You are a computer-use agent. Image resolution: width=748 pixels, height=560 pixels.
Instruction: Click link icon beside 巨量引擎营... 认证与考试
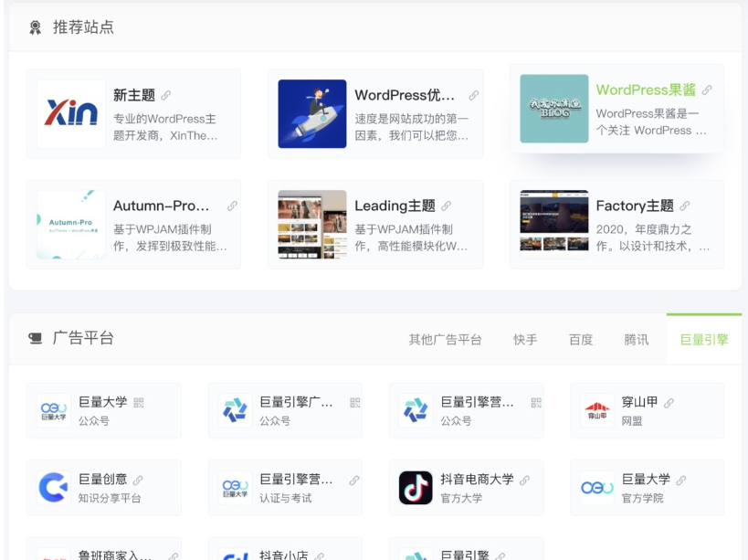click(354, 481)
